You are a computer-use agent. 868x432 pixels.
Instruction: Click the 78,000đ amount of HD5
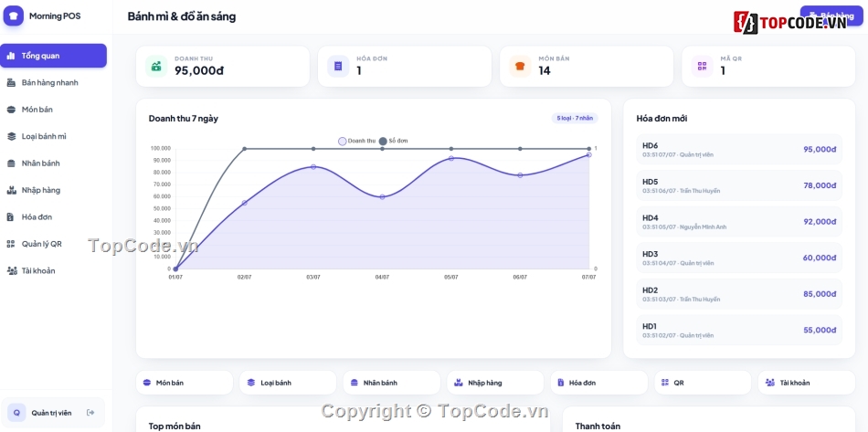820,185
